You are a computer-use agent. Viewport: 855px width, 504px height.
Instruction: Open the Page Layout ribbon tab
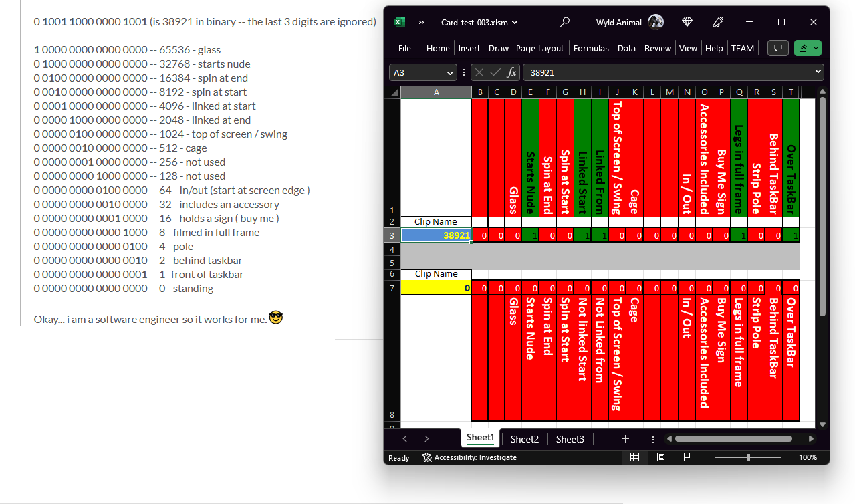point(539,48)
